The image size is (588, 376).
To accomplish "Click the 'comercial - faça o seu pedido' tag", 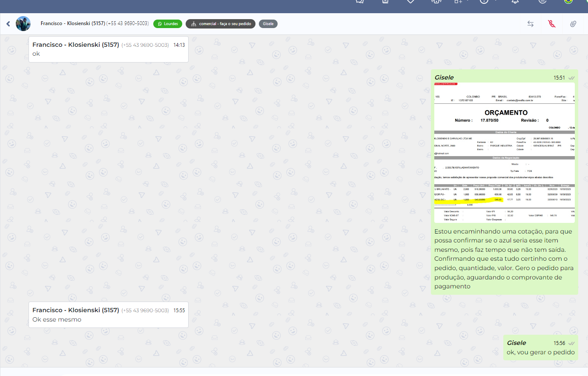I will 221,24.
